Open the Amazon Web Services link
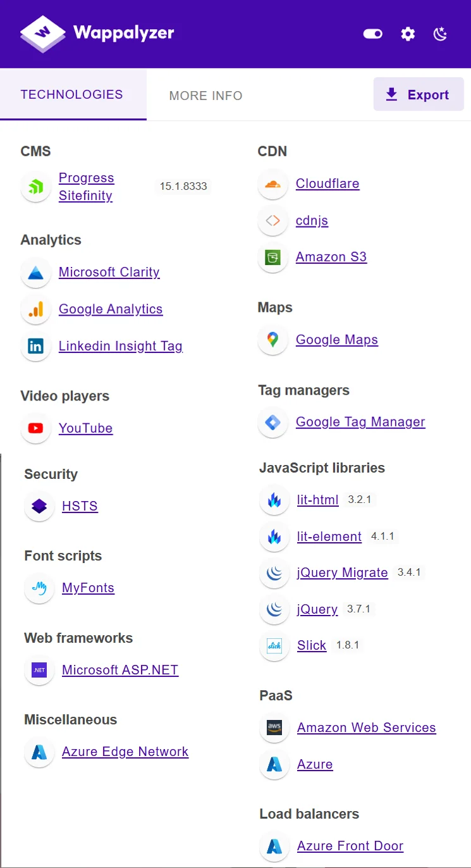This screenshot has width=471, height=868. coord(367,728)
